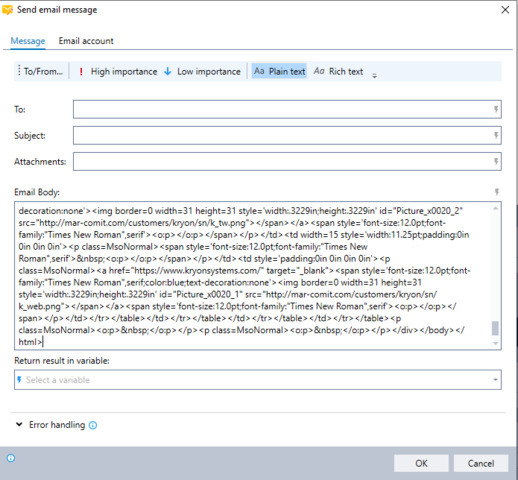518x480 pixels.
Task: Click the Low importance down-arrow icon
Action: [168, 71]
